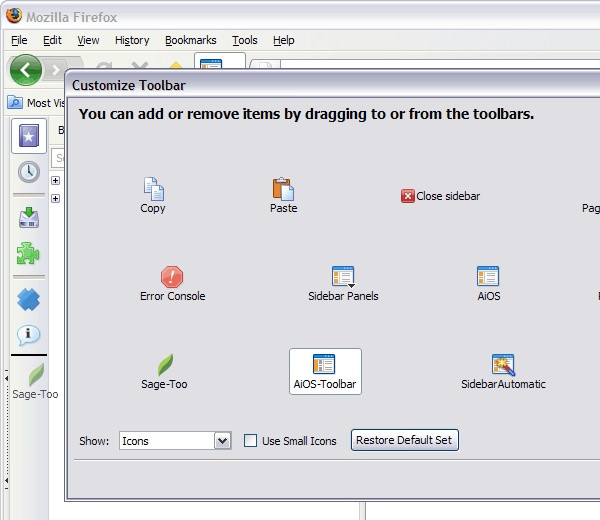Screen dimensions: 600x520
Task: Select the SidebarAutomatic wand icon
Action: 503,365
